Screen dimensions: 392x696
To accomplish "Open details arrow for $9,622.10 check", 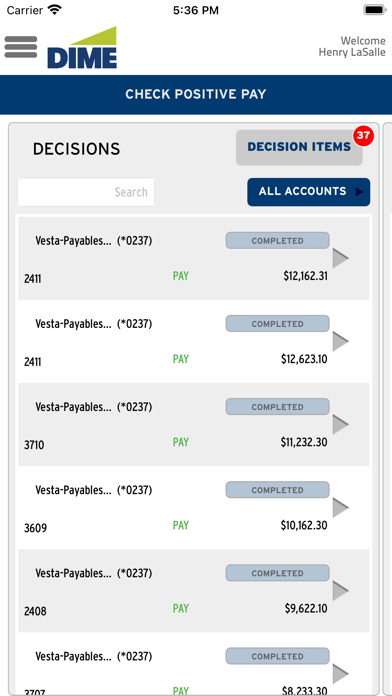I will [x=341, y=591].
